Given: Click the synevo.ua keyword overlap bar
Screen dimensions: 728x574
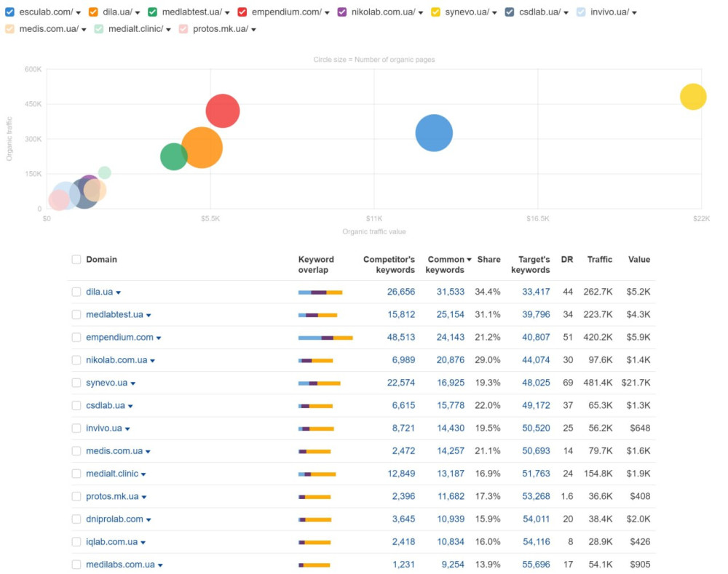Looking at the screenshot, I should [x=320, y=383].
